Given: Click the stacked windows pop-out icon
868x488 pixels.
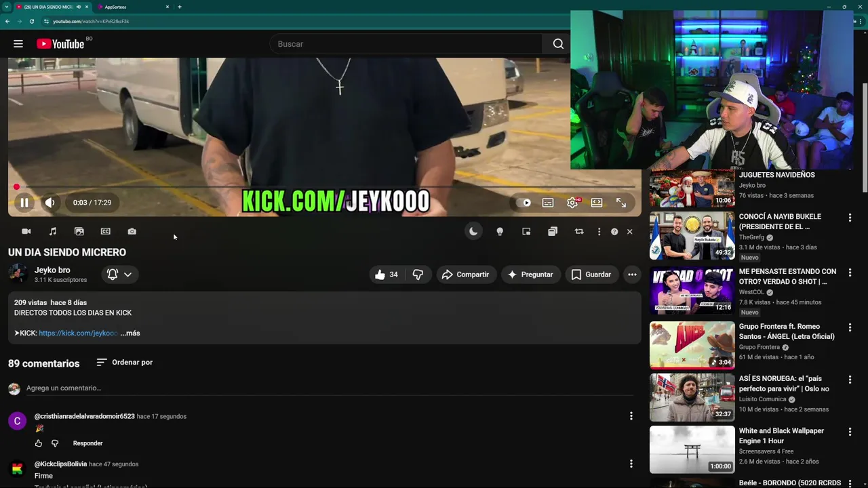Looking at the screenshot, I should tap(553, 232).
